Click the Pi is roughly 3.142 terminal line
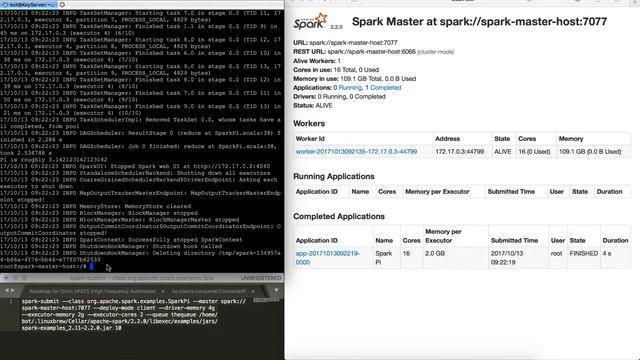The image size is (640, 360). 53,160
